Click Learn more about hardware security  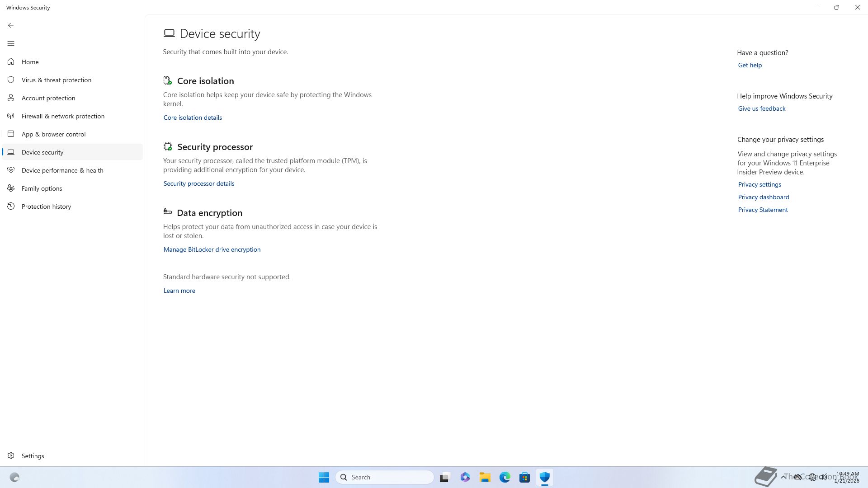coord(179,291)
